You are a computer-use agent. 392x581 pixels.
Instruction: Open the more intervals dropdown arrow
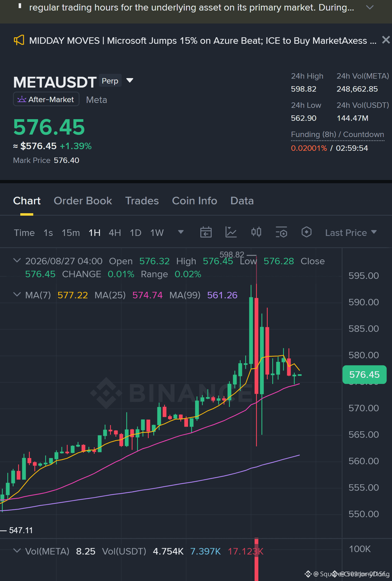pyautogui.click(x=181, y=232)
